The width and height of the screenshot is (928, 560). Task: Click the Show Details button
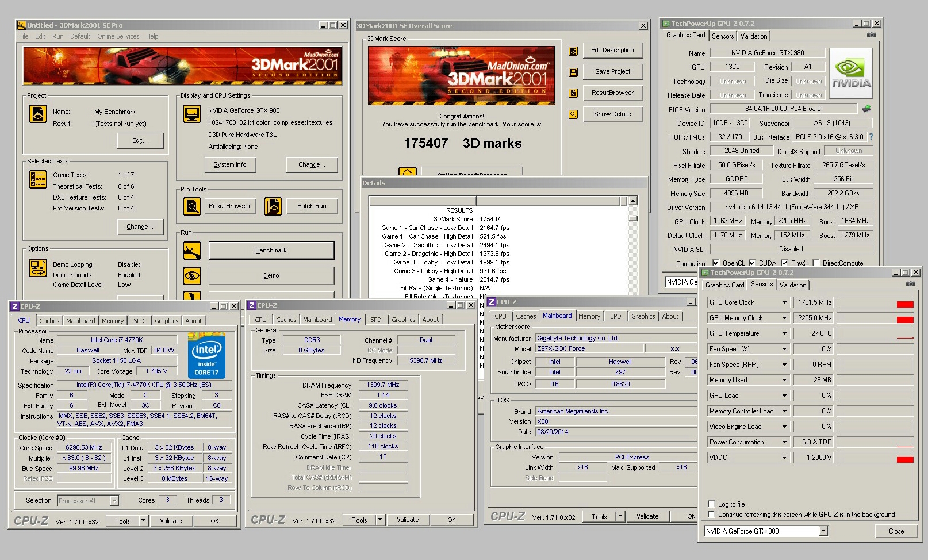pyautogui.click(x=612, y=114)
